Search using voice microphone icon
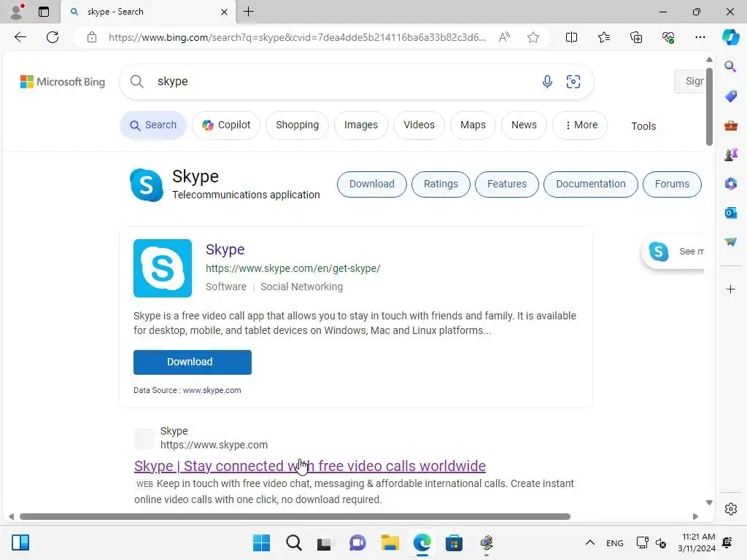The height and width of the screenshot is (560, 747). [x=547, y=82]
